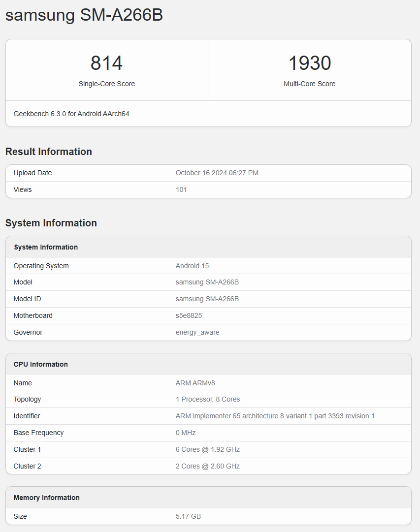The image size is (420, 532).
Task: Select the ARM ARMv8 value
Action: point(195,383)
